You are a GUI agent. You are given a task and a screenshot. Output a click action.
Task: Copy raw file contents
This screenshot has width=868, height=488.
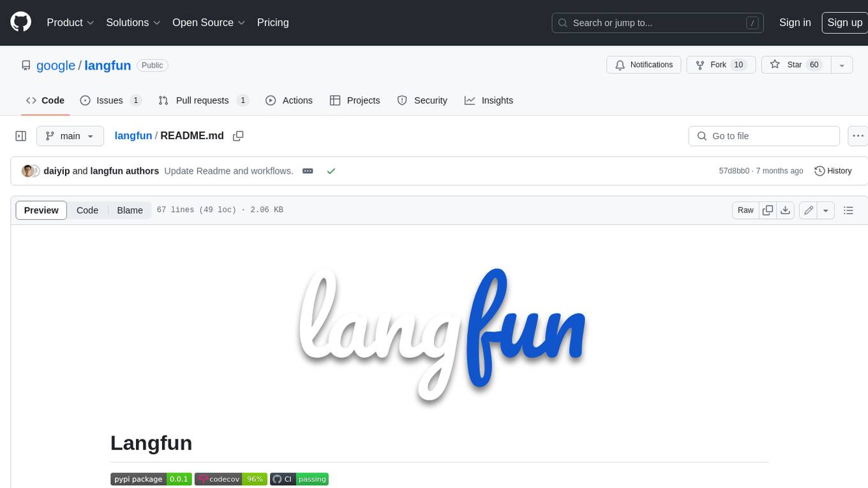pos(768,210)
